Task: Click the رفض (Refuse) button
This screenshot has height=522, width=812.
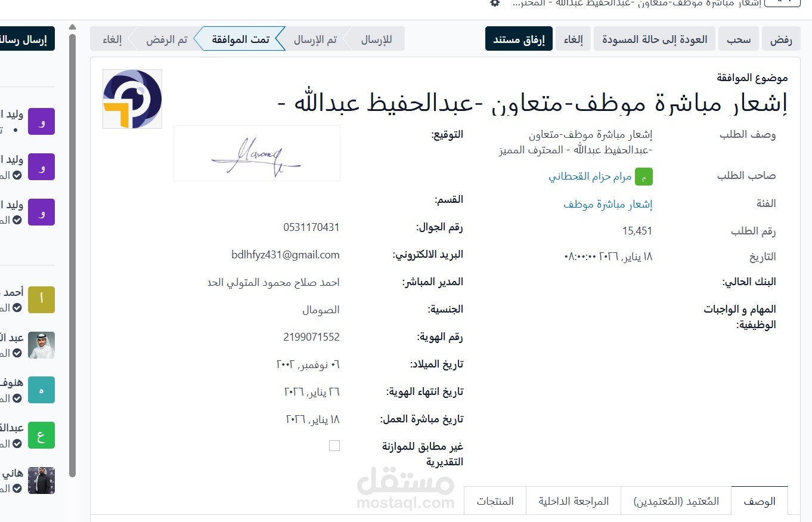Action: tap(781, 39)
